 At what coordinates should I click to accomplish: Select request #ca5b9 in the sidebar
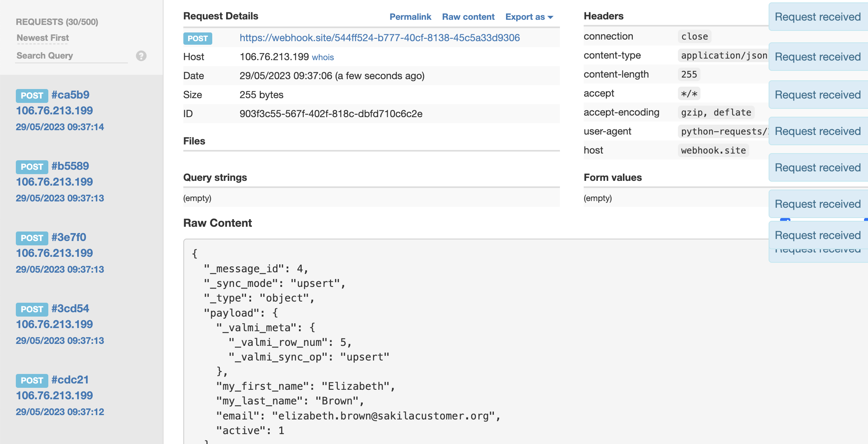pyautogui.click(x=70, y=95)
